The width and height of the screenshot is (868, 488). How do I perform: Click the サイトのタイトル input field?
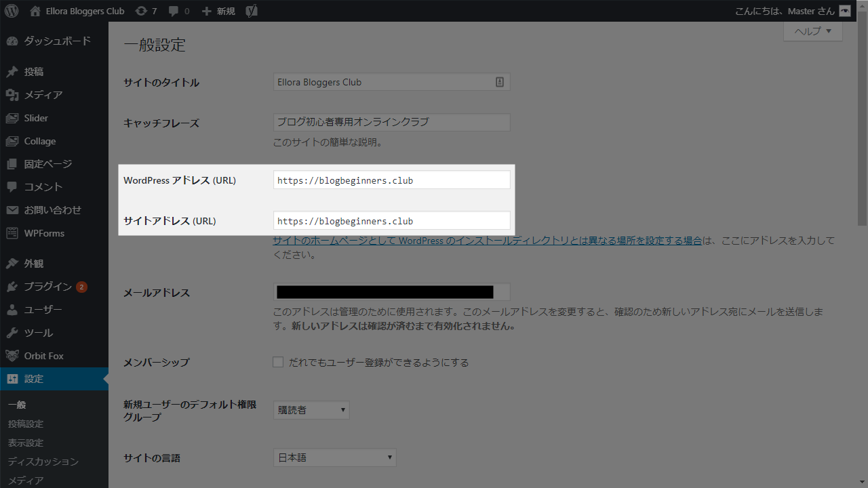[x=391, y=82]
